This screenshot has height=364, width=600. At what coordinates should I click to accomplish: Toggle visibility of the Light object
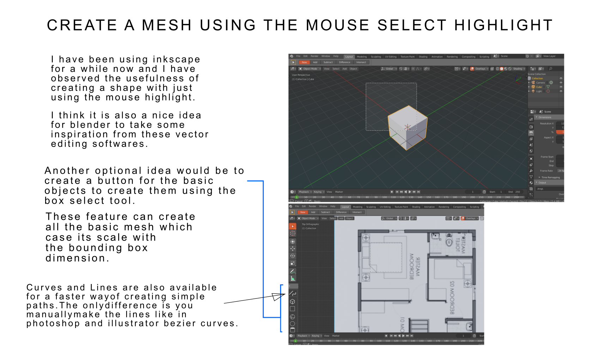pyautogui.click(x=561, y=91)
